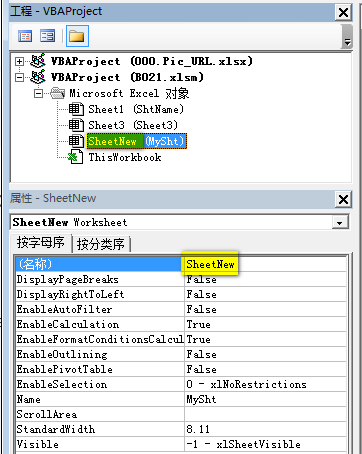Click the Sheet3 (Sheet3) worksheet icon
Screen dimensions: 362x454
click(76, 125)
